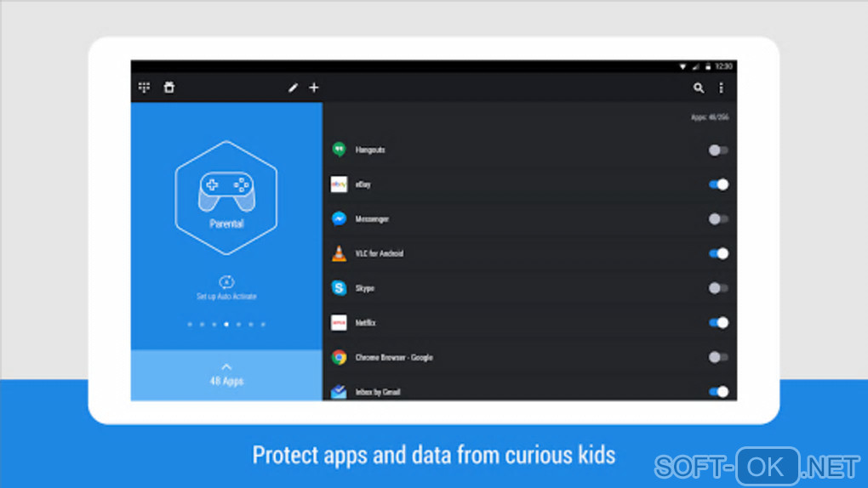
Task: Select the last page indicator dot
Action: (x=263, y=324)
